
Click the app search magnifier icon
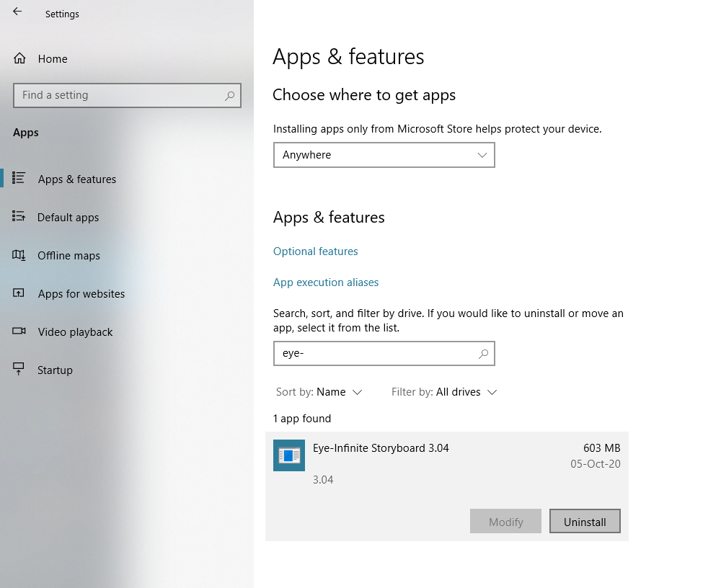coord(483,354)
